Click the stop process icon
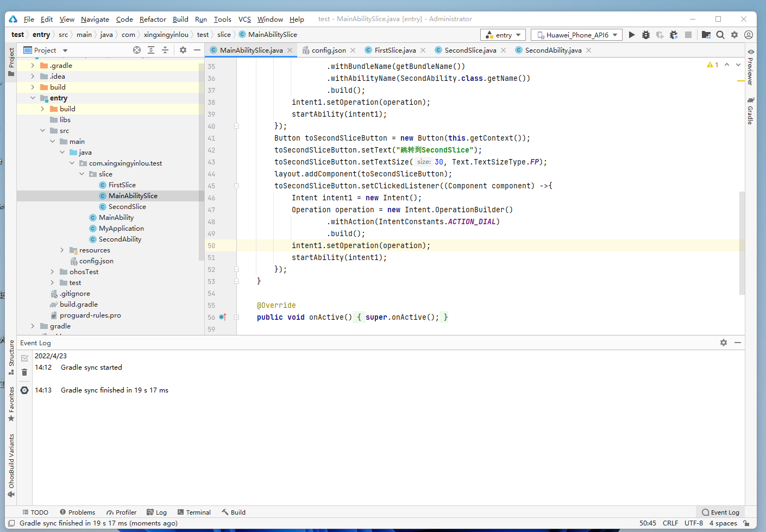This screenshot has height=532, width=766. point(688,35)
